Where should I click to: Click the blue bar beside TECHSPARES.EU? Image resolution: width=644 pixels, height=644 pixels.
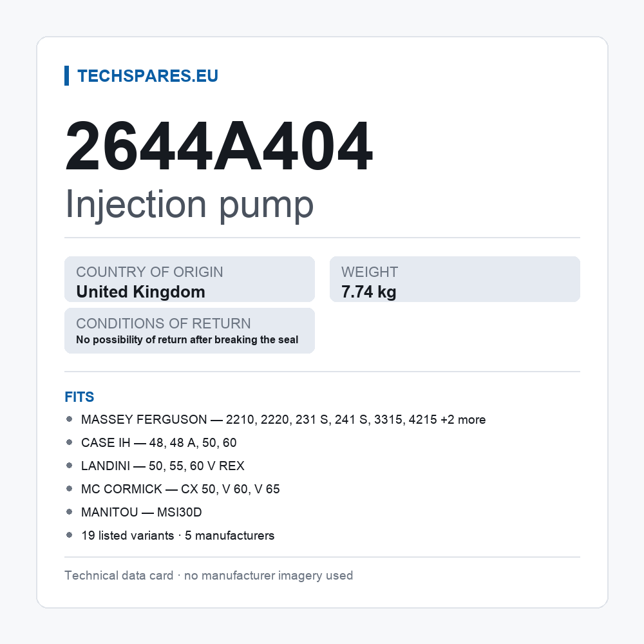tap(66, 76)
